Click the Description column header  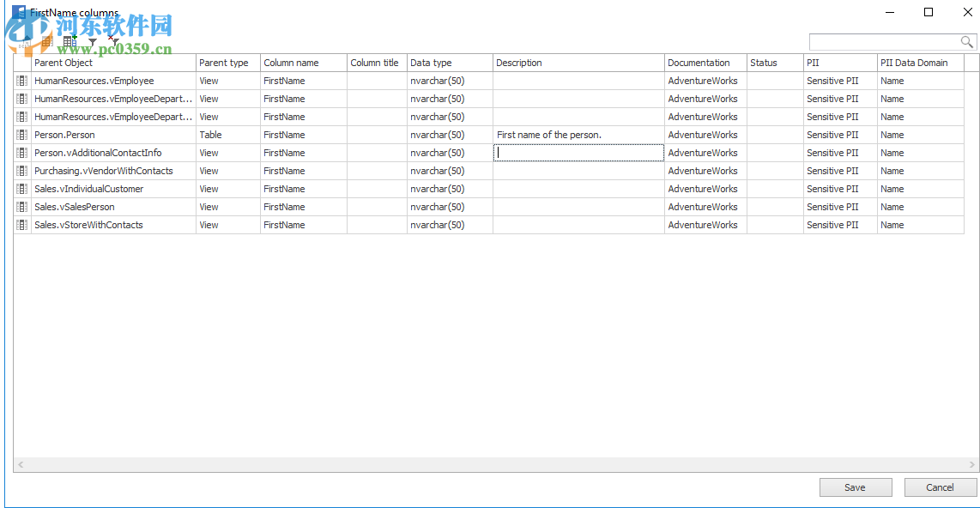coord(578,63)
